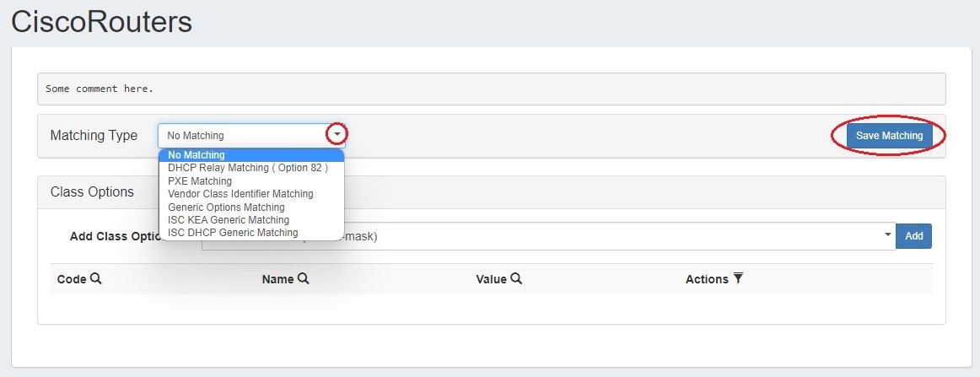980x377 pixels.
Task: Choose DHCP Relay Matching (Option 82)
Action: [x=248, y=168]
